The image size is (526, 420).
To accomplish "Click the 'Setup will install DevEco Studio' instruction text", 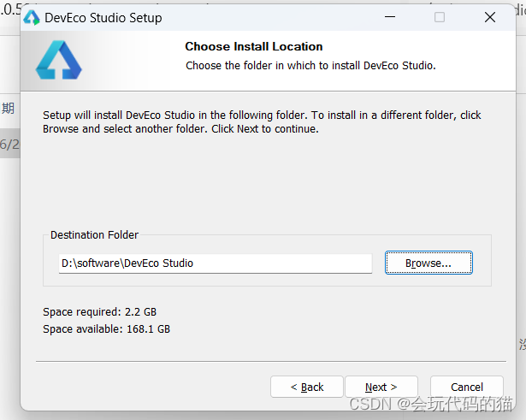I will [x=262, y=121].
